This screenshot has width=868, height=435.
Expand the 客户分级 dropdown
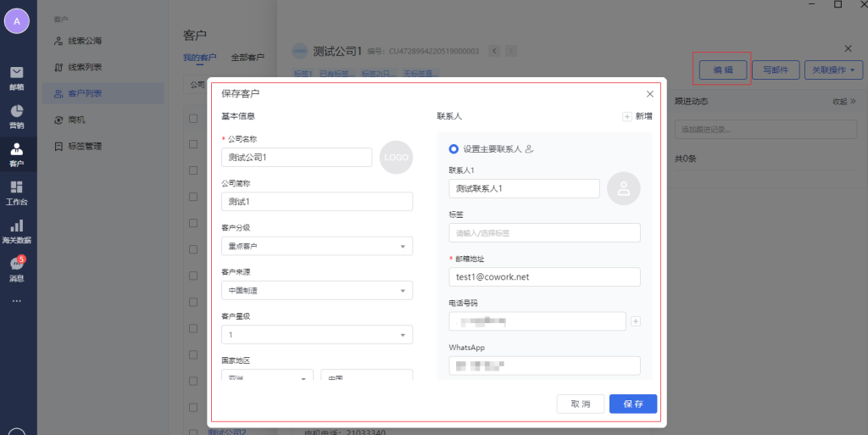tap(316, 246)
